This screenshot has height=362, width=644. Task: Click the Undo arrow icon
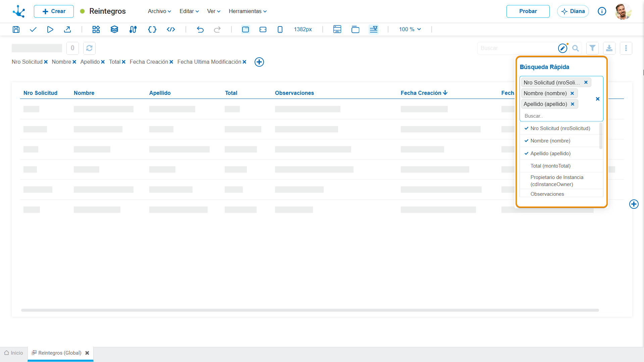[200, 29]
